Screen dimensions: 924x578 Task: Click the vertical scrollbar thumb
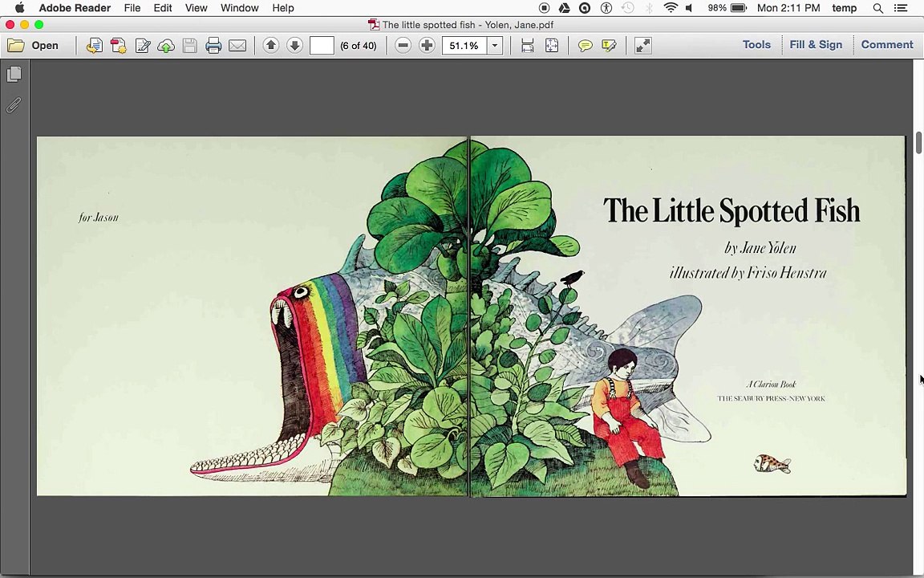coord(918,143)
